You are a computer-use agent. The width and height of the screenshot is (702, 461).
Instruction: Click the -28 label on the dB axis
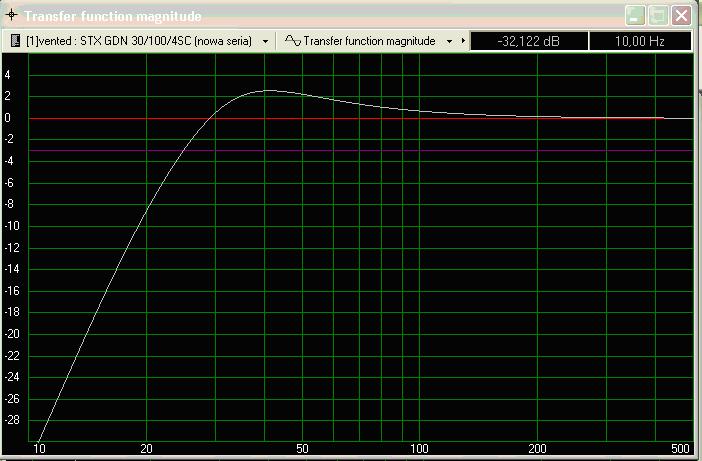(x=12, y=420)
